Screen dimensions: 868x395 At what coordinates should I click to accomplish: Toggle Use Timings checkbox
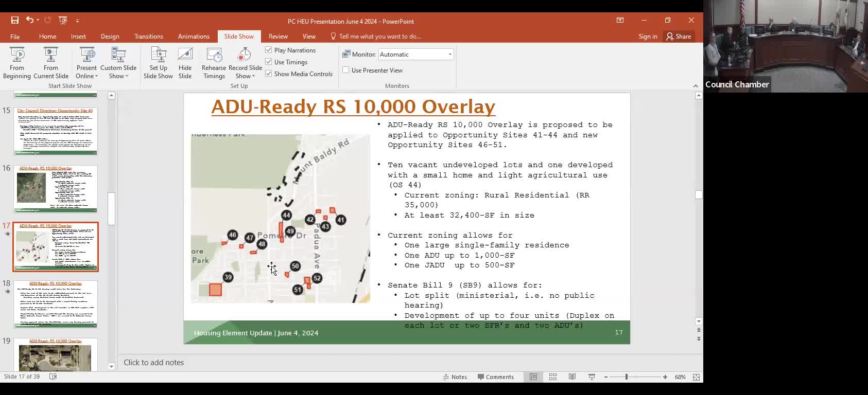[x=269, y=62]
